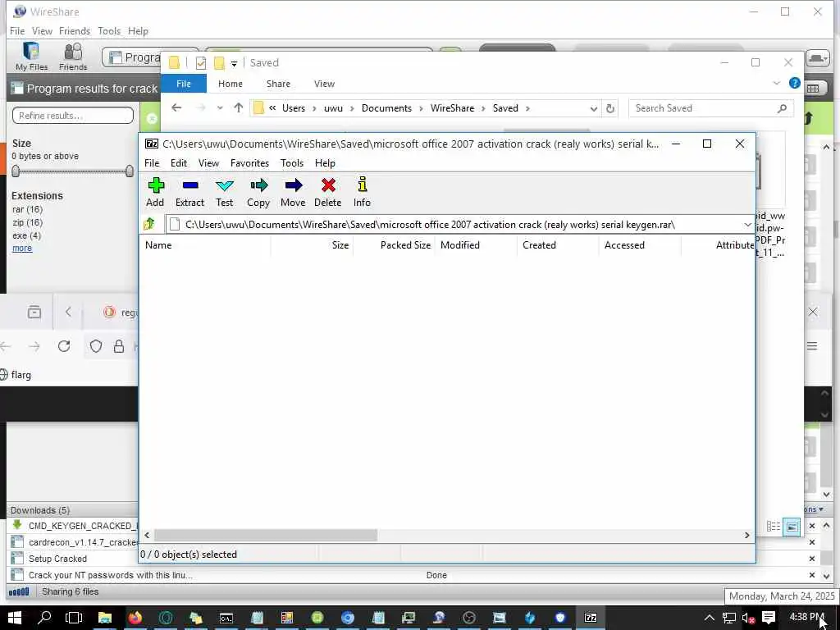Show hidden system tray icons

click(709, 619)
